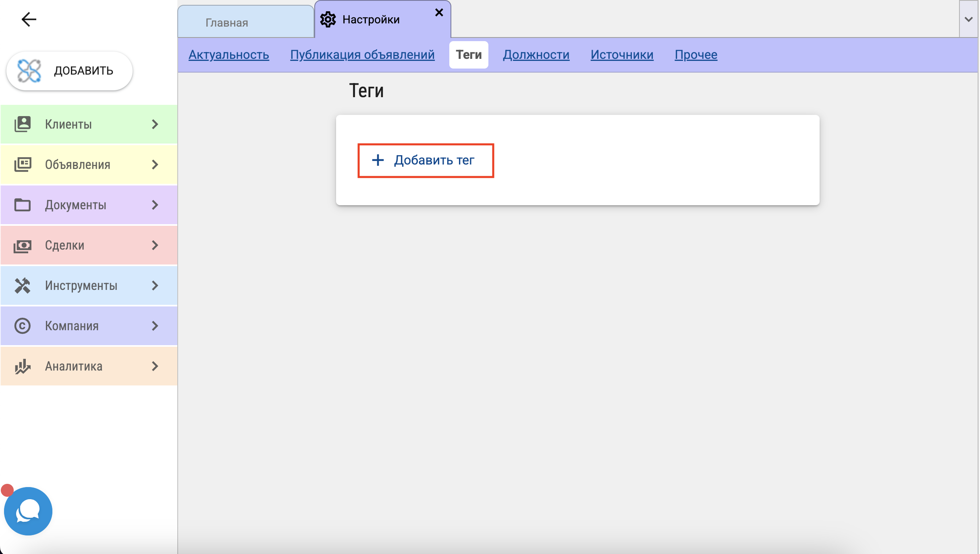Click the Инструменты tools icon
Screen dimensions: 980x554
point(23,285)
